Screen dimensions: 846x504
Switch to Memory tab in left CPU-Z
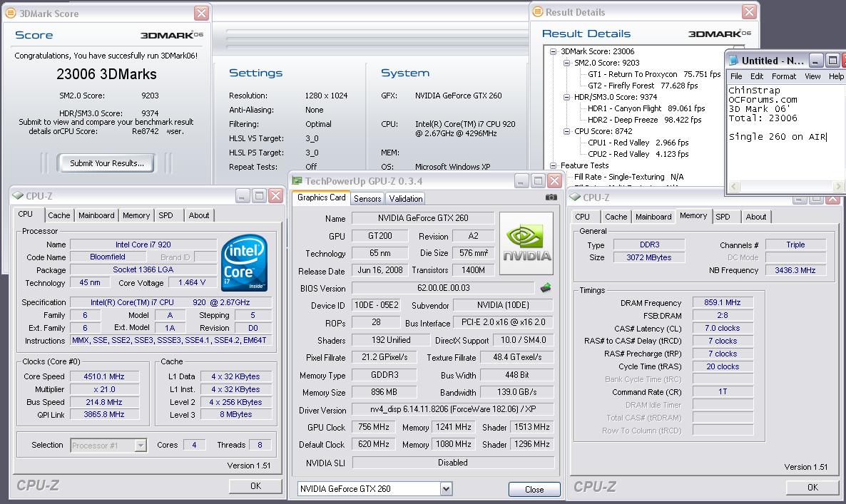[136, 215]
